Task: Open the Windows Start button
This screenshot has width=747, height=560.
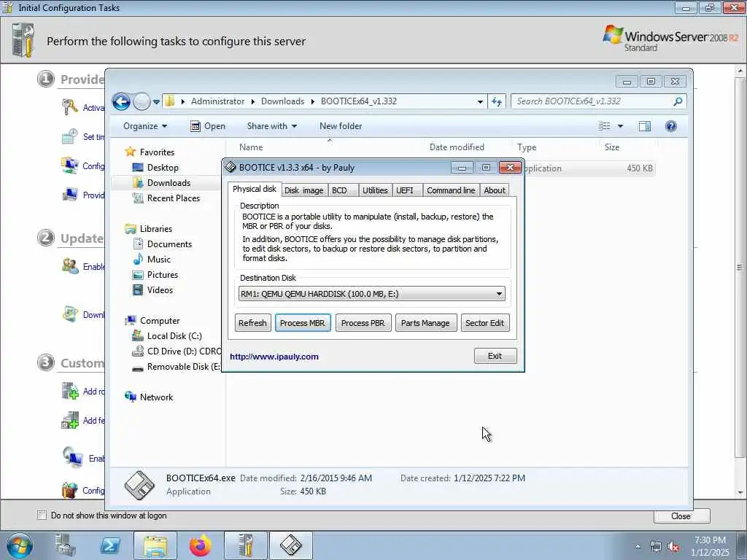Action: 20,545
